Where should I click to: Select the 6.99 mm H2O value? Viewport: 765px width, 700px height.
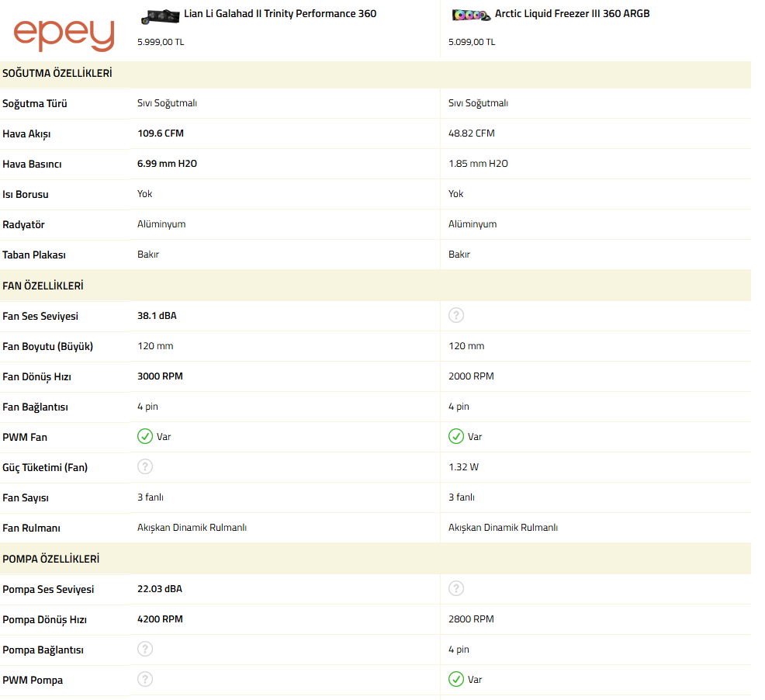(x=168, y=164)
